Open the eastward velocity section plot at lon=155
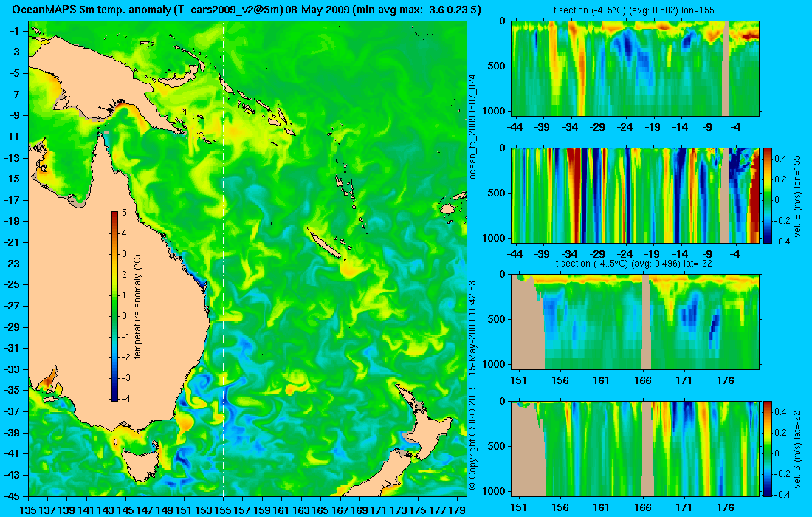Image resolution: width=812 pixels, height=517 pixels. (635, 195)
